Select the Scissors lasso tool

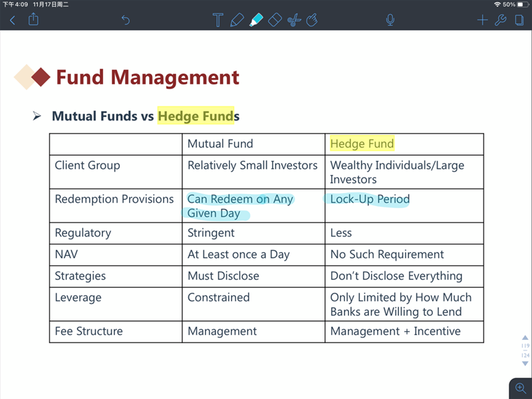tap(294, 20)
